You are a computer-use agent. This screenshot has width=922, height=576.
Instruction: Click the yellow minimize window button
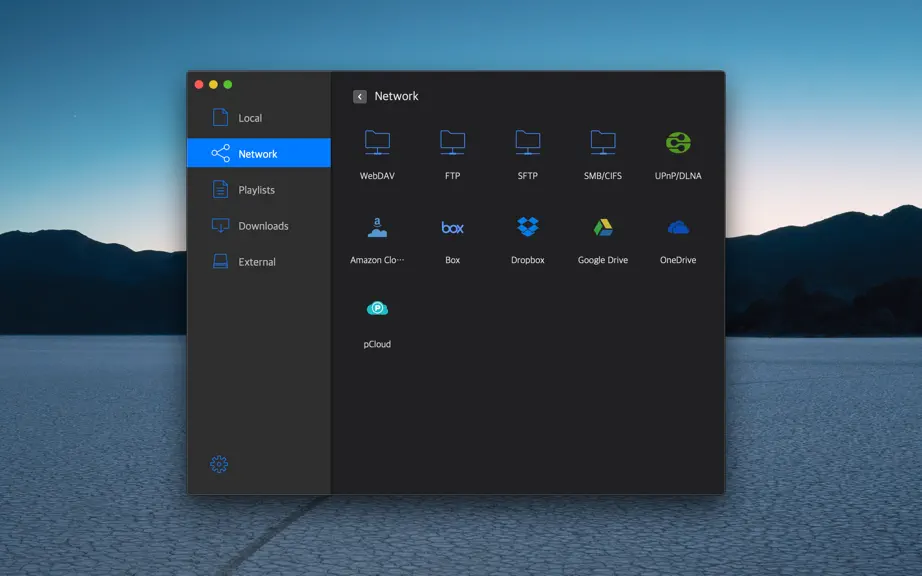[x=213, y=85]
